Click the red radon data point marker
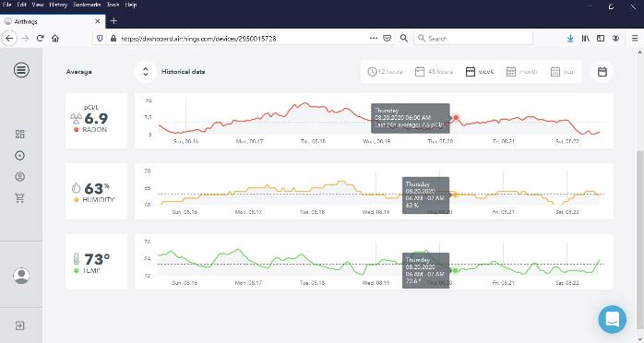 point(456,118)
